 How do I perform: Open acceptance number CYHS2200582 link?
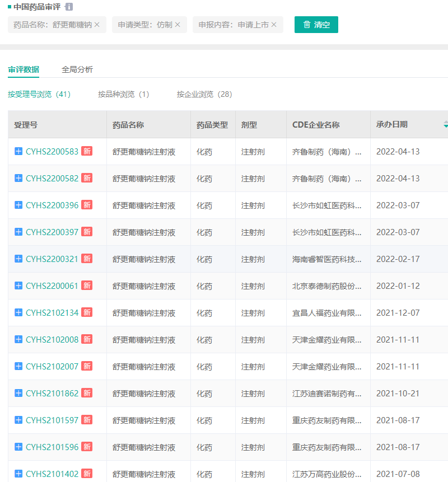52,178
